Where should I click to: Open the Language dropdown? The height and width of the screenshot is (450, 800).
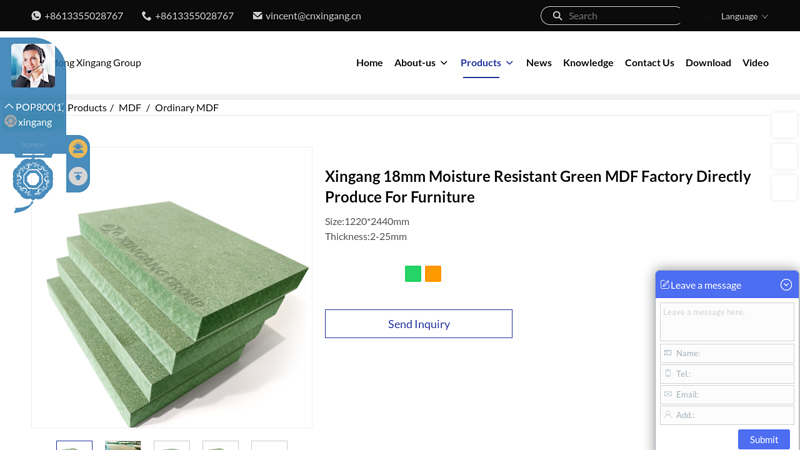pos(744,16)
